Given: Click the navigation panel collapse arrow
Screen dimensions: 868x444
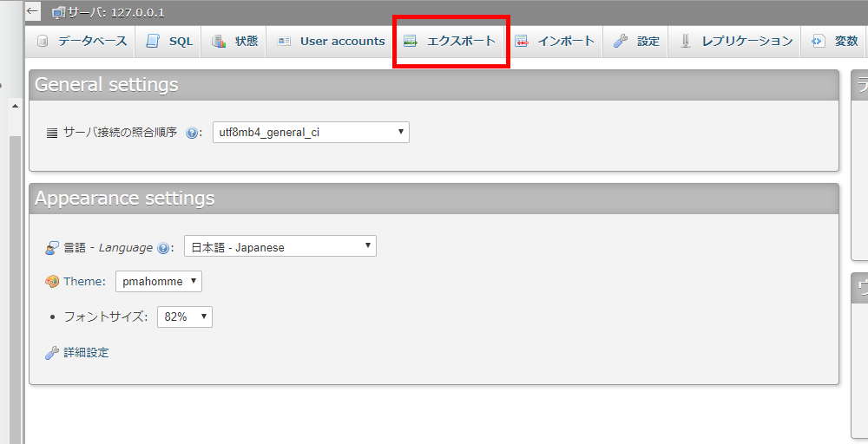Looking at the screenshot, I should coord(32,12).
